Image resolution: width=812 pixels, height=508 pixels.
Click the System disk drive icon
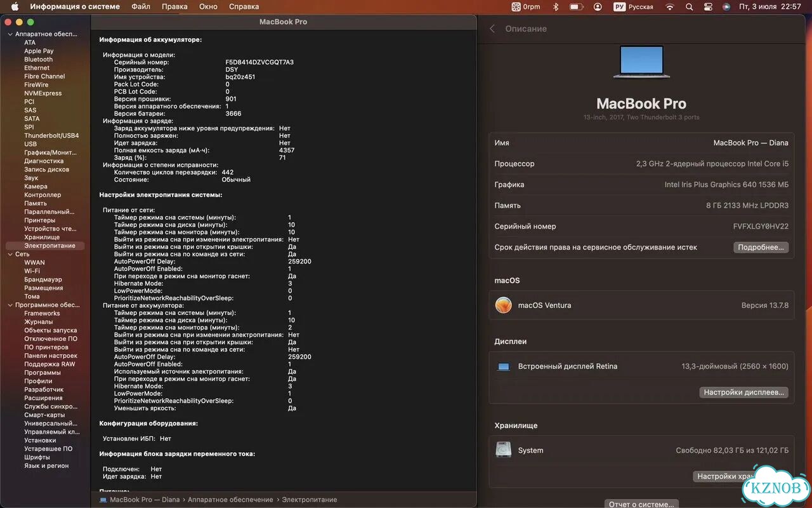click(x=504, y=450)
